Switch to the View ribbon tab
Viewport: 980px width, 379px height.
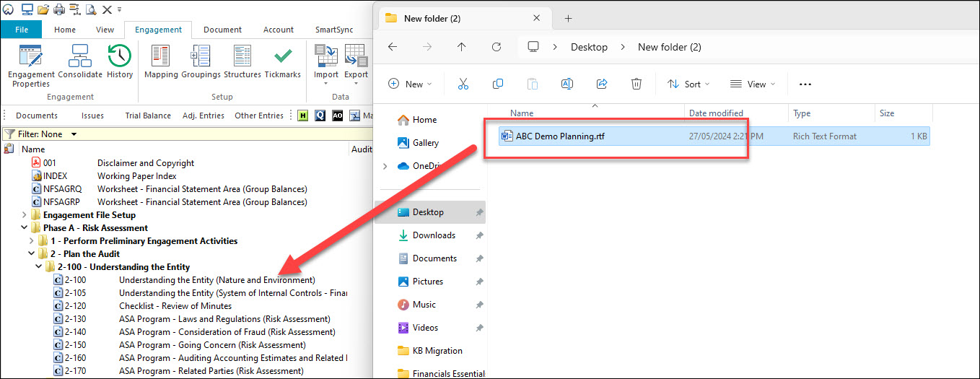(x=105, y=30)
